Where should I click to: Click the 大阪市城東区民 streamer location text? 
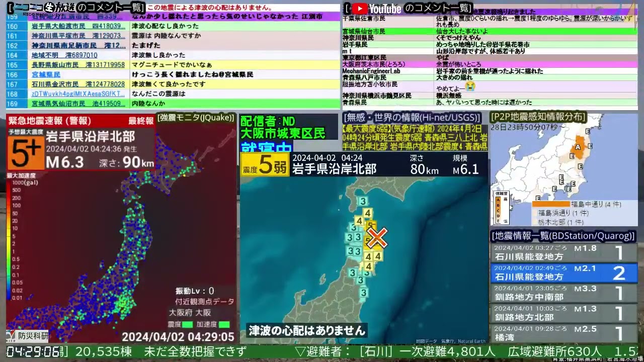tap(283, 134)
